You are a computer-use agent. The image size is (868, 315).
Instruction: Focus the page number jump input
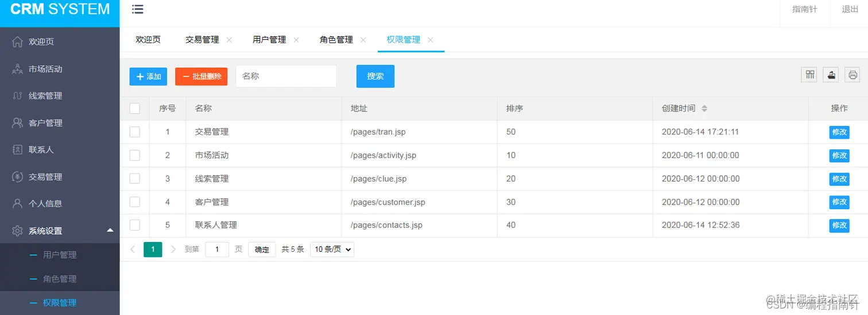click(217, 249)
